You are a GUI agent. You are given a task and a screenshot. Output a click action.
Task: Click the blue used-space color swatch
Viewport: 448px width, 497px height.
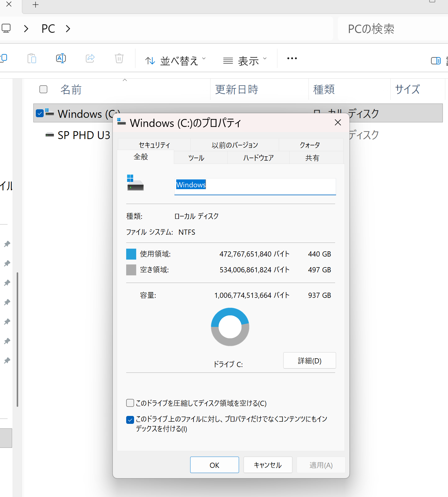131,254
